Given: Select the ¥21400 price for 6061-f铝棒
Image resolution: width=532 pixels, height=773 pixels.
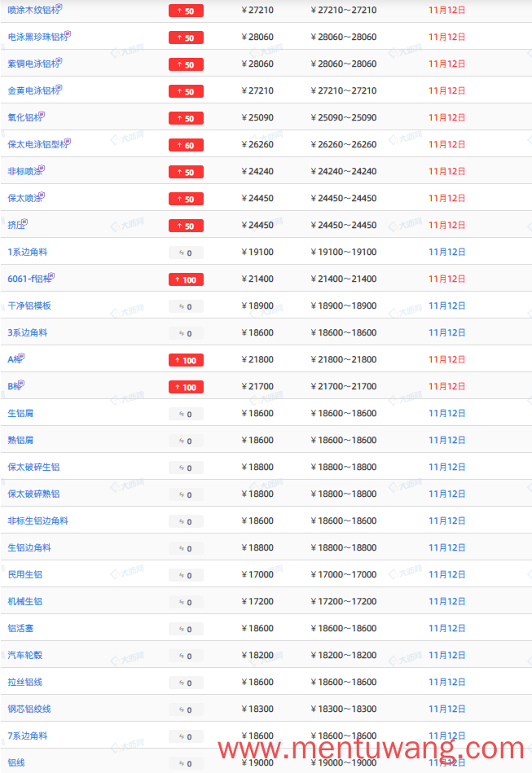Looking at the screenshot, I should point(257,279).
